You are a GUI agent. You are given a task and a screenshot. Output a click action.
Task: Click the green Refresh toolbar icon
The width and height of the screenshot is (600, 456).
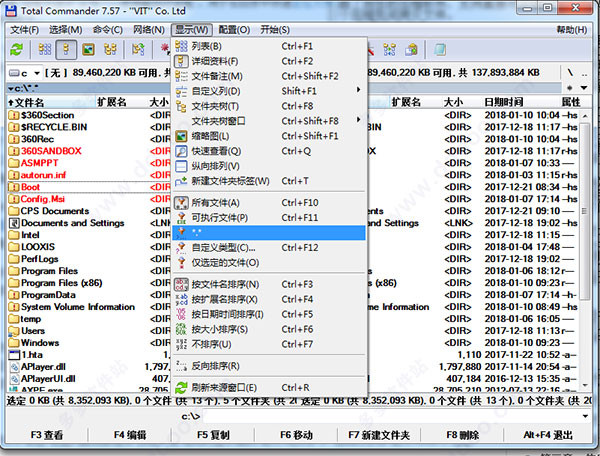click(16, 49)
